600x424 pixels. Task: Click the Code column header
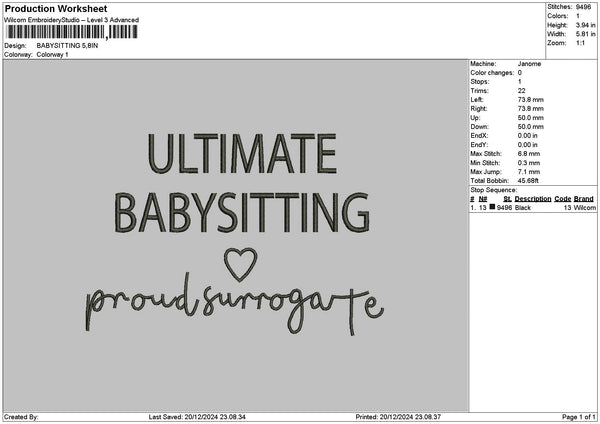562,198
